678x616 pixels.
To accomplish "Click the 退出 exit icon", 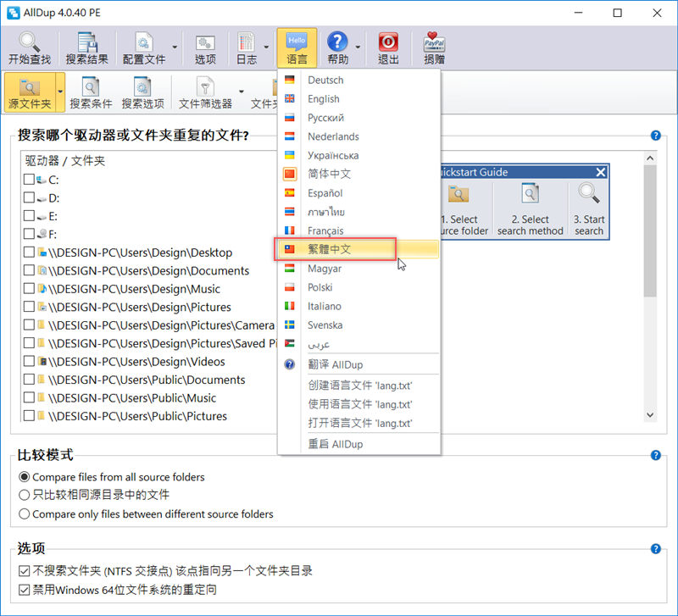I will point(388,48).
